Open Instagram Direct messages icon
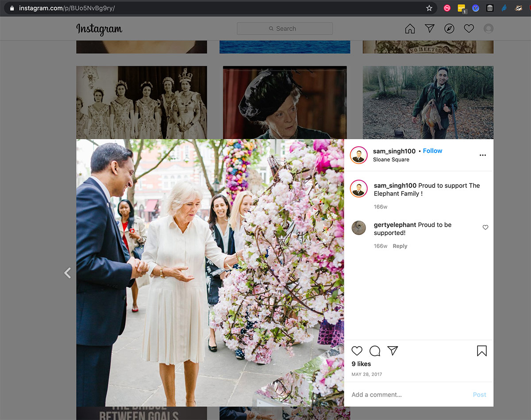The image size is (531, 420). [x=429, y=28]
